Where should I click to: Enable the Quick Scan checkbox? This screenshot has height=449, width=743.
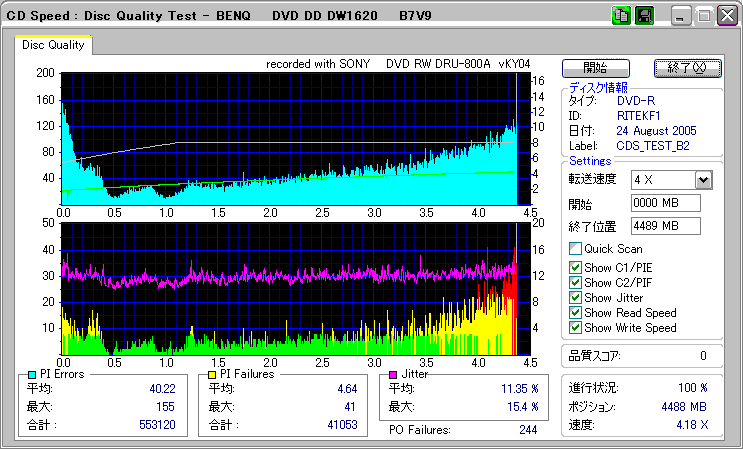pos(575,249)
